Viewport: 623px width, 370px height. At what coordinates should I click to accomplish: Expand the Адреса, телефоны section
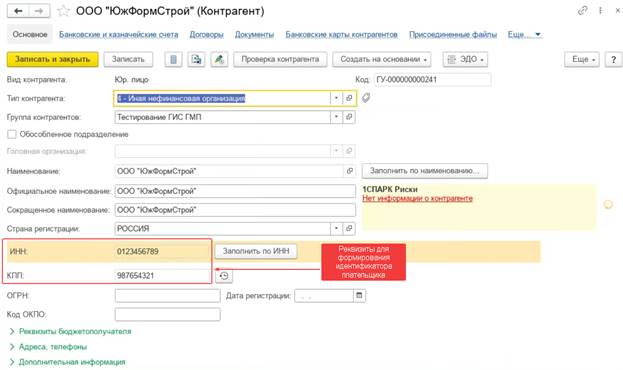(x=48, y=347)
